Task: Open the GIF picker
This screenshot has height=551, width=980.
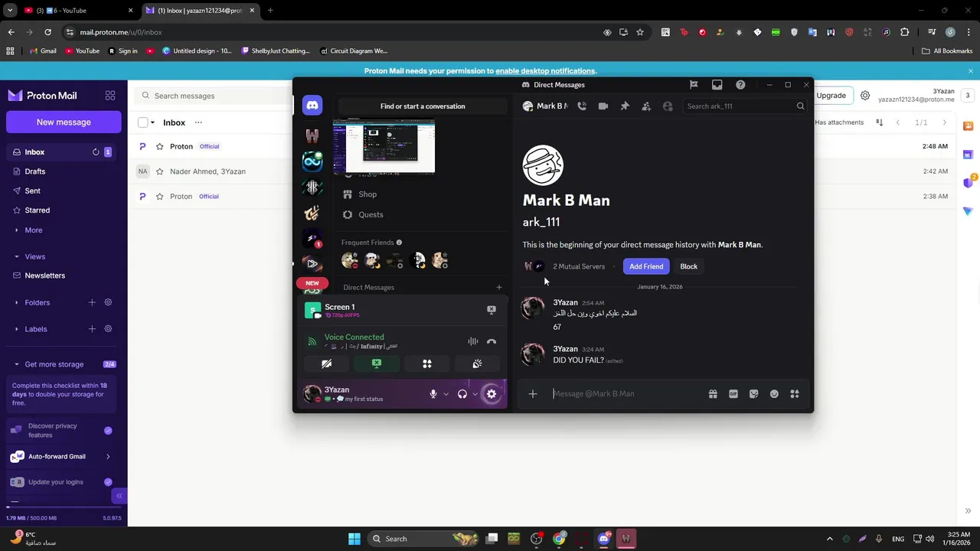Action: (733, 394)
